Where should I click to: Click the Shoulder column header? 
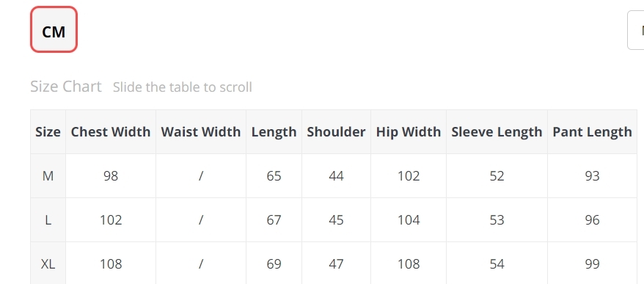click(x=336, y=132)
